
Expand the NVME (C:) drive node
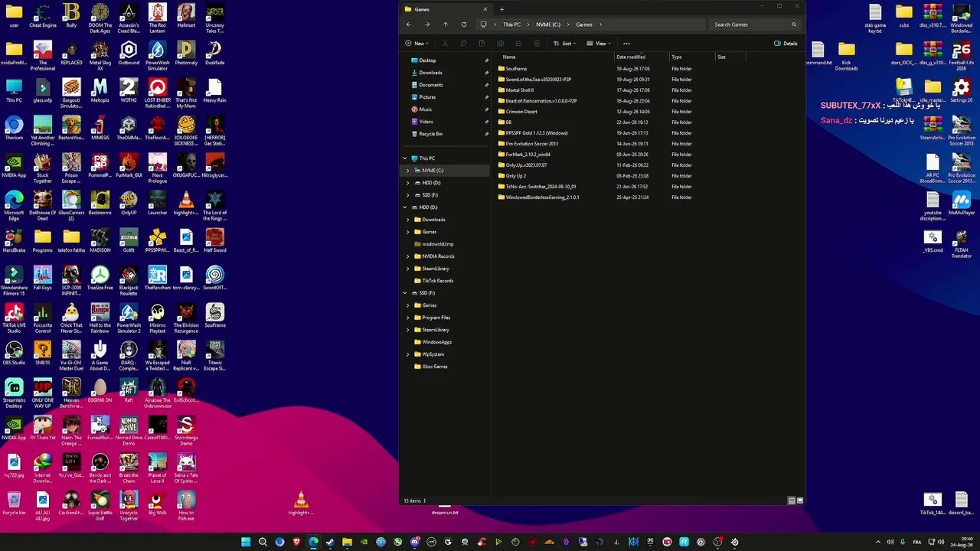click(408, 171)
